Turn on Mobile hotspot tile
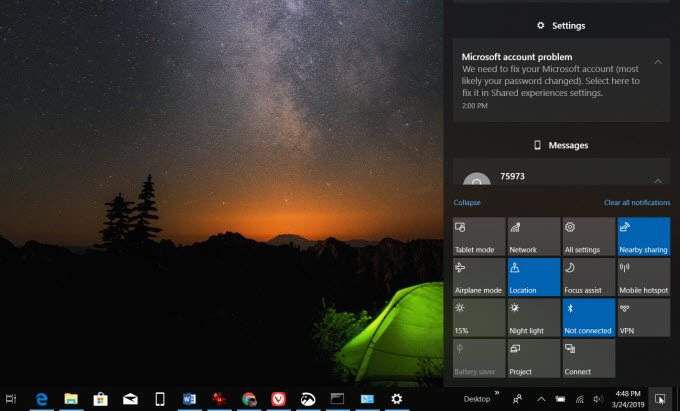The height and width of the screenshot is (411, 680). pos(644,277)
